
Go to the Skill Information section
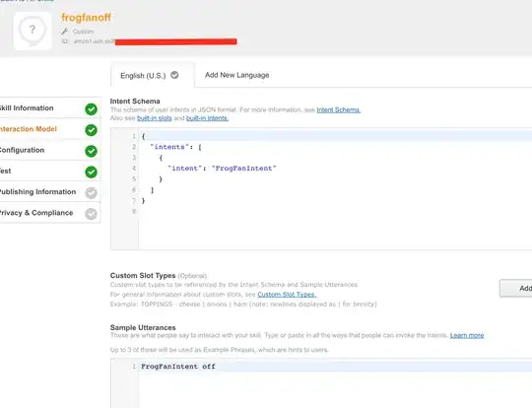[x=50, y=108]
